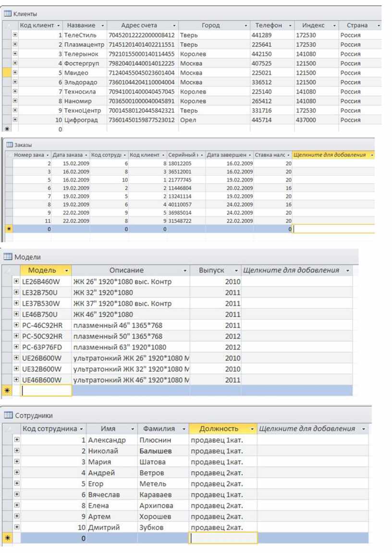
Task: Click the Телерынок client name cell
Action: pos(85,54)
